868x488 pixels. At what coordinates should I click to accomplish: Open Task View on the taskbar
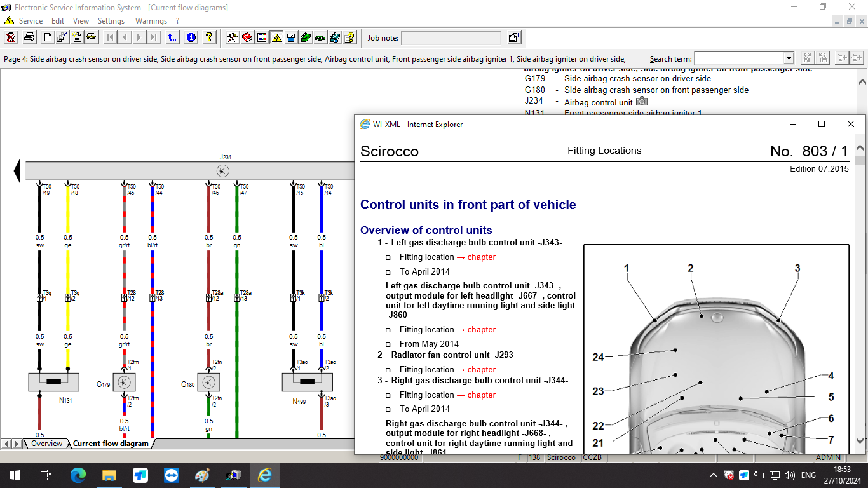click(x=46, y=475)
